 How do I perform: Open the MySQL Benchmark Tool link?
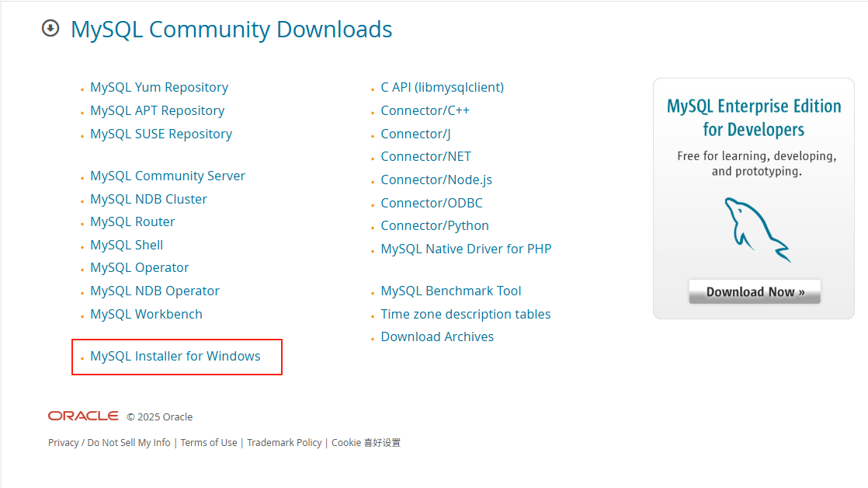coord(451,291)
